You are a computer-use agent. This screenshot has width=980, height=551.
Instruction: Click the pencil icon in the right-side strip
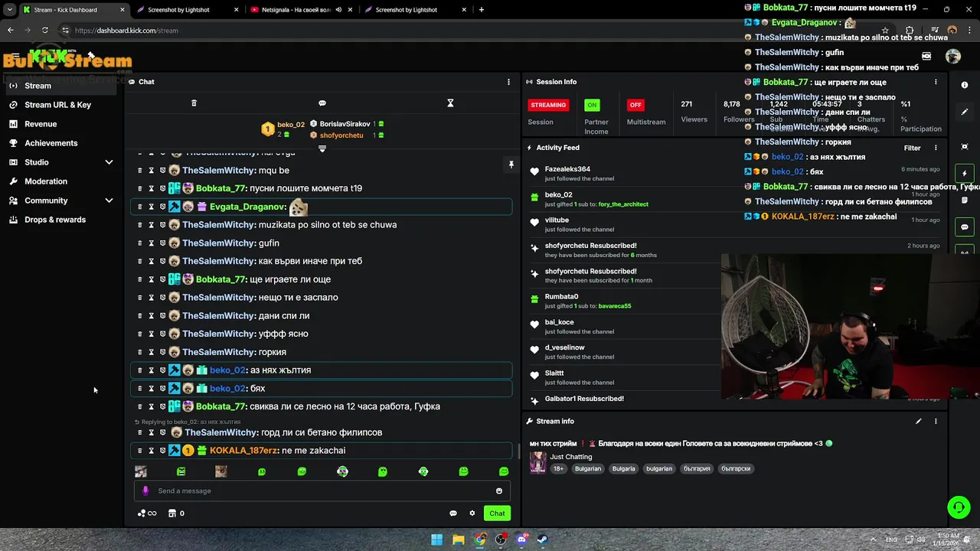pos(965,112)
